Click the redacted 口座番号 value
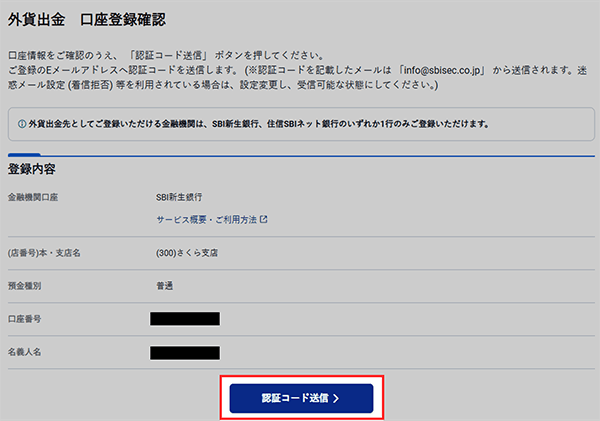Viewport: 600px width, 421px height. [x=185, y=319]
